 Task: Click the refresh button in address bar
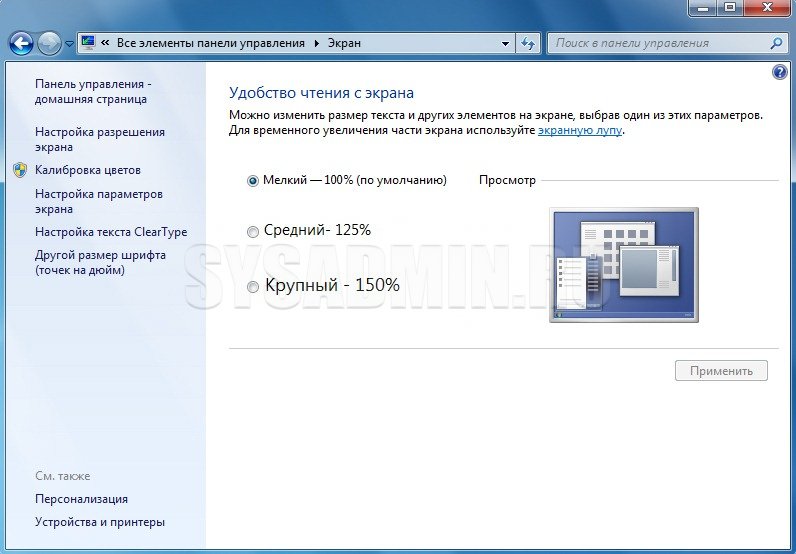coord(528,44)
